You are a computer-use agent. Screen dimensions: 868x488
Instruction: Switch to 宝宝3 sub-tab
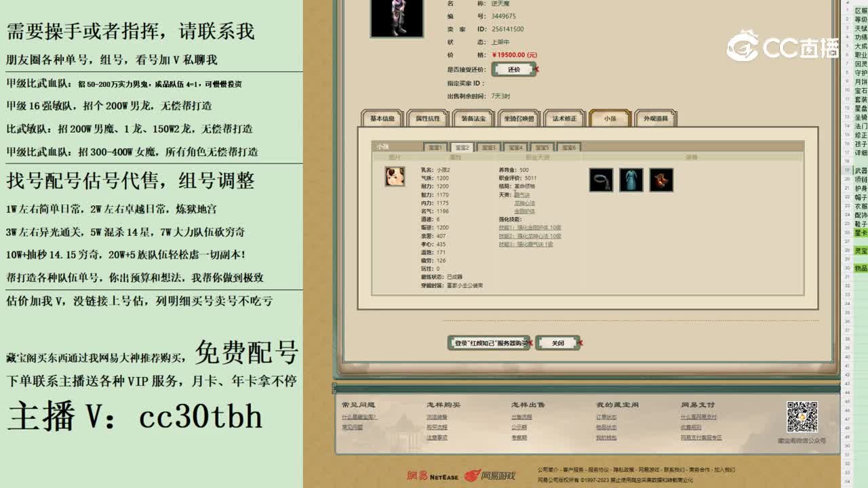pyautogui.click(x=488, y=147)
